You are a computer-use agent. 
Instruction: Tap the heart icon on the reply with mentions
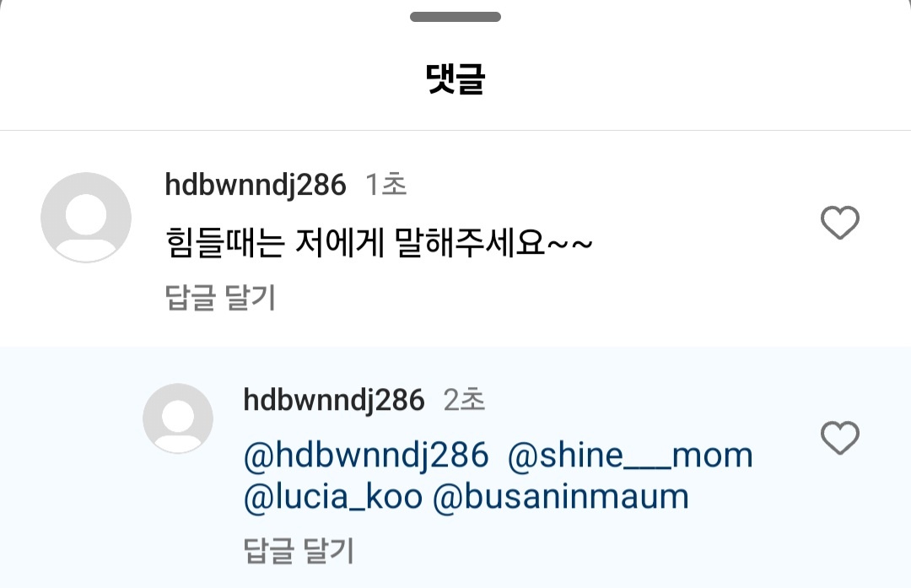(839, 438)
